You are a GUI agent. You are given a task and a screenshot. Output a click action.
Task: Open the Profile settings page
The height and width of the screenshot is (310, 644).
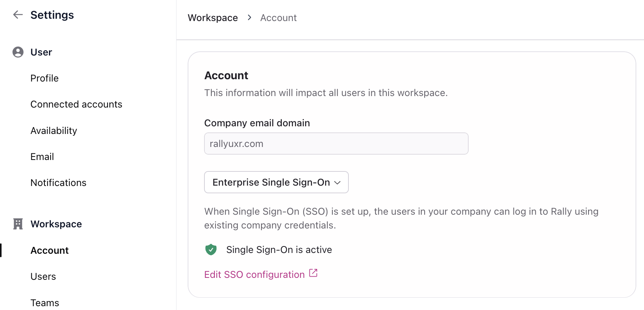coord(44,78)
